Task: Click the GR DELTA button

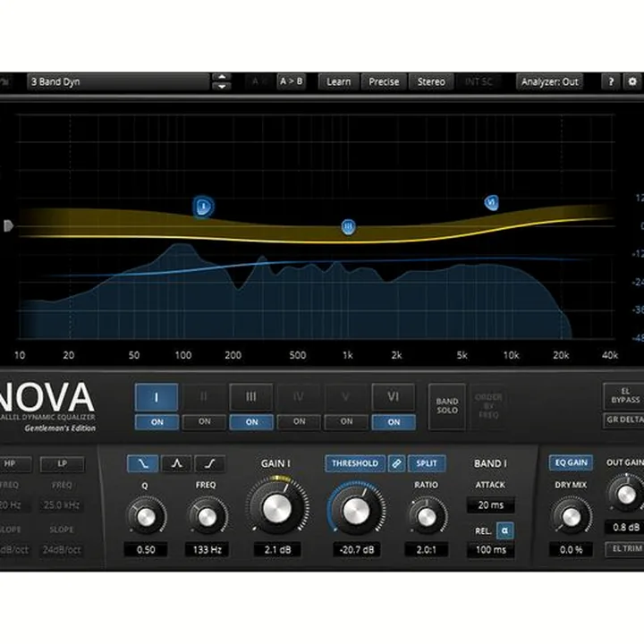Action: coord(625,419)
